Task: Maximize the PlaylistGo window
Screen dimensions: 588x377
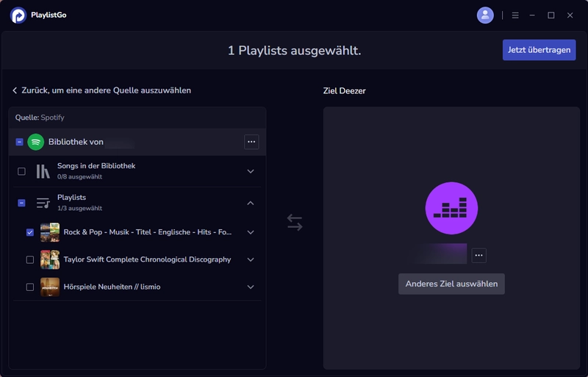Action: point(551,15)
